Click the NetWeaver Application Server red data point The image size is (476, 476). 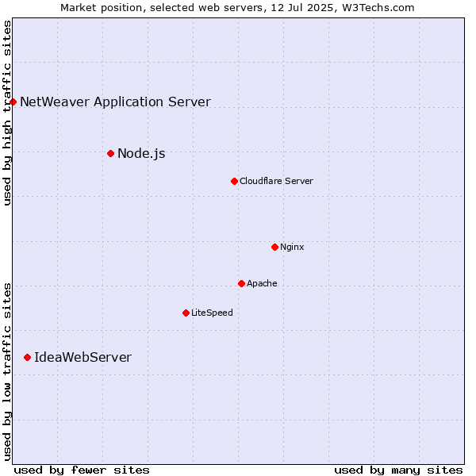click(13, 102)
